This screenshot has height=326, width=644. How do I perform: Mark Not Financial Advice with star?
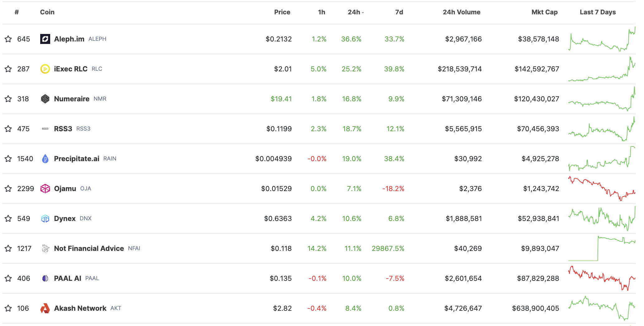[x=8, y=248]
